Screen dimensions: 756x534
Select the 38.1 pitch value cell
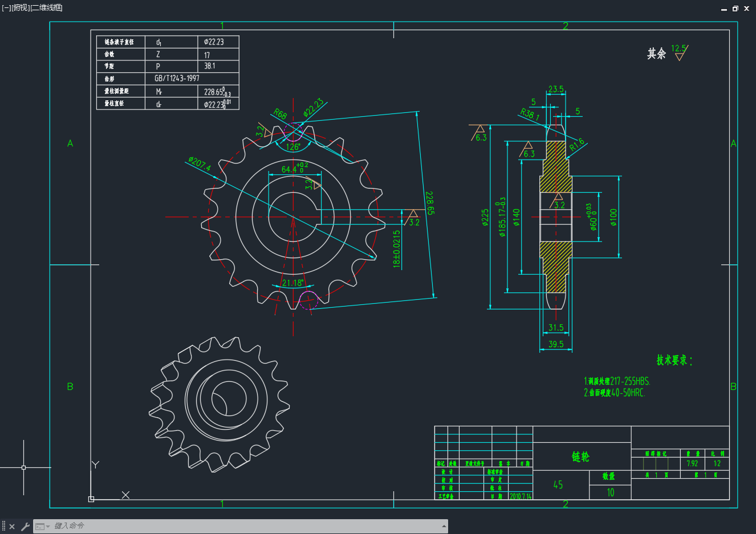click(210, 66)
